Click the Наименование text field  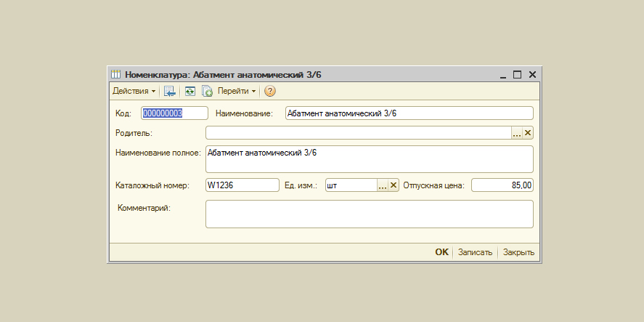[x=409, y=113]
